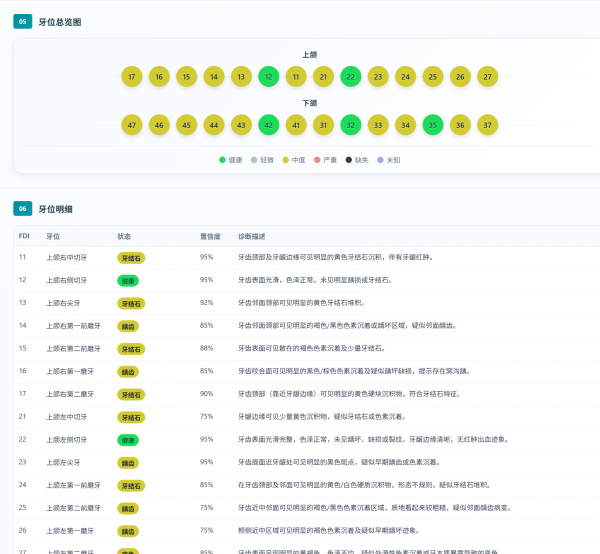Pick tooth 14 in upper row
This screenshot has width=600, height=554.
click(214, 77)
